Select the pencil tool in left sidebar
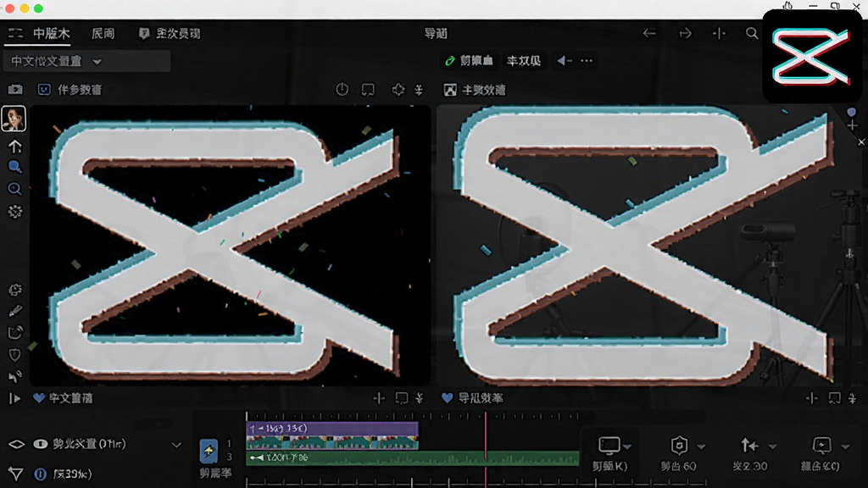Image resolution: width=868 pixels, height=488 pixels. 15,311
